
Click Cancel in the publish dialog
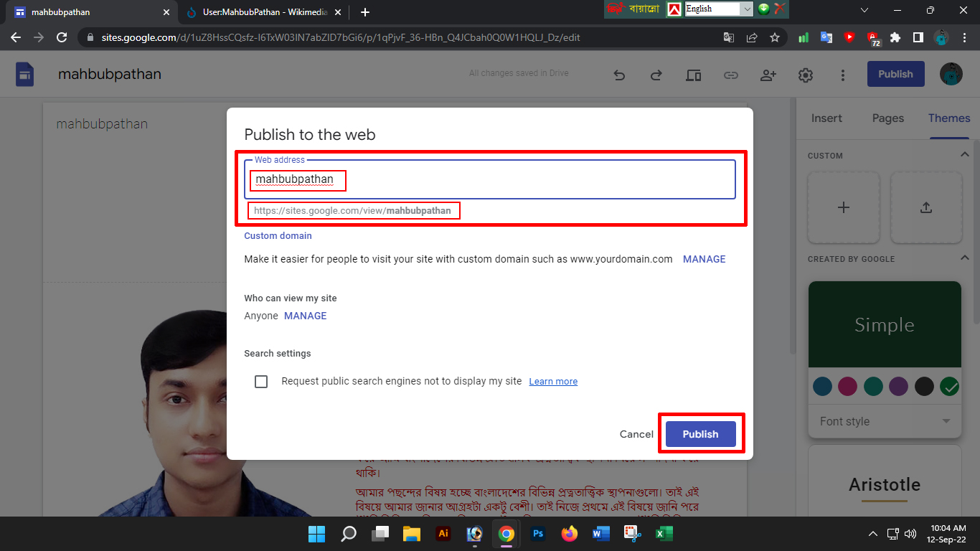click(636, 434)
